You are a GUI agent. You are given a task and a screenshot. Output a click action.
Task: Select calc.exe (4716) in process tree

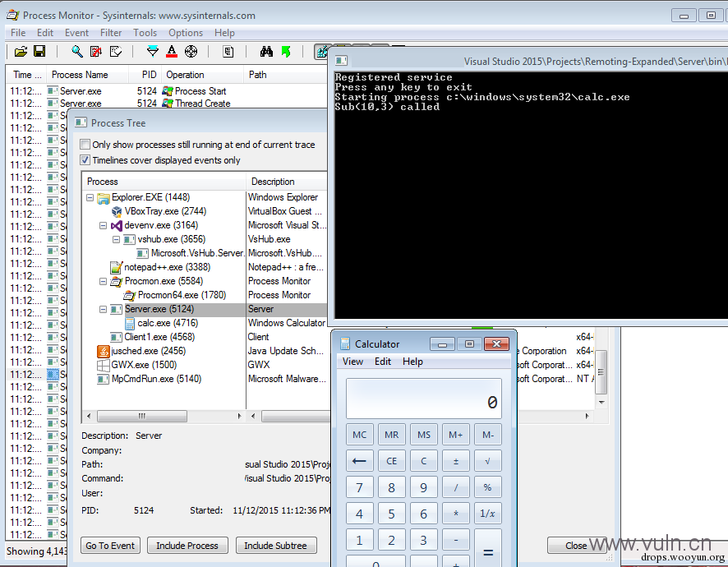point(168,323)
